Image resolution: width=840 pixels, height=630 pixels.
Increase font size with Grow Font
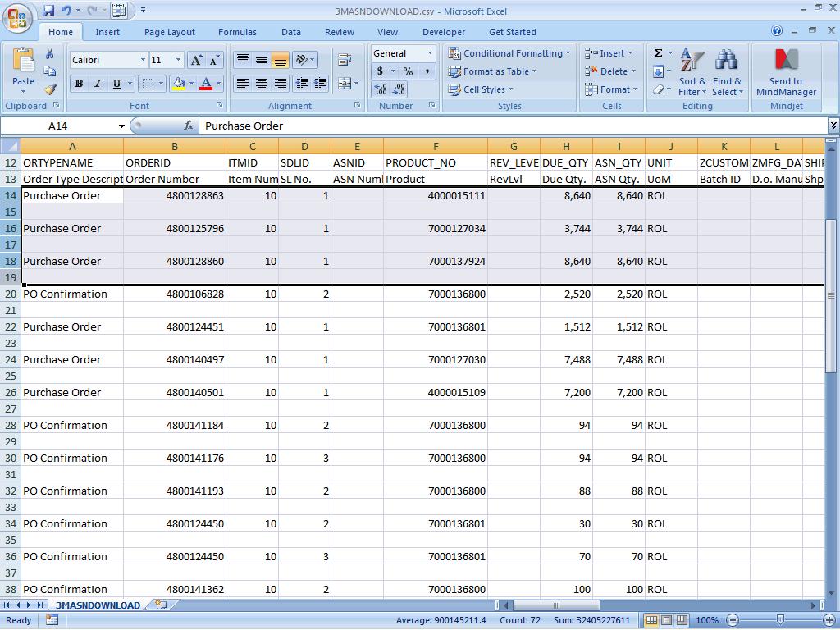point(197,60)
